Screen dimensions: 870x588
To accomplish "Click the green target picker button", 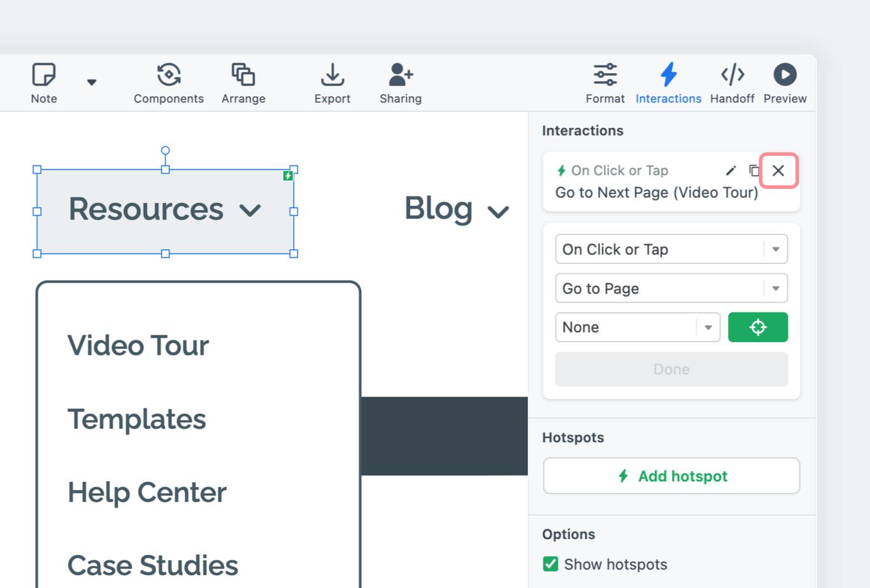I will (x=758, y=327).
